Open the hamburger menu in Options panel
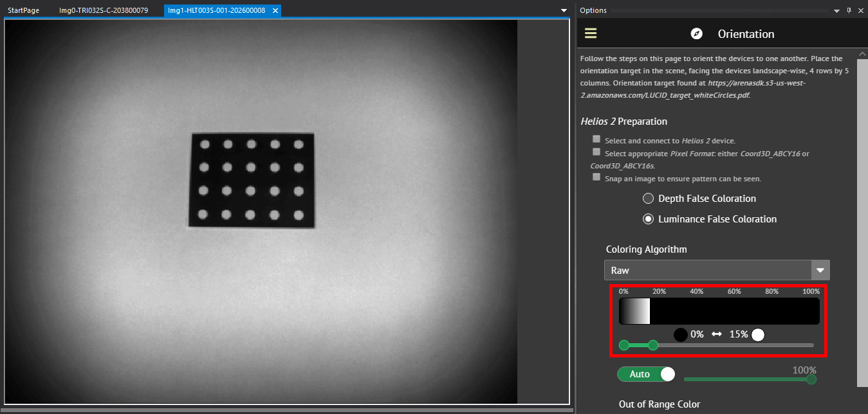Viewport: 868px width, 414px height. click(x=591, y=33)
